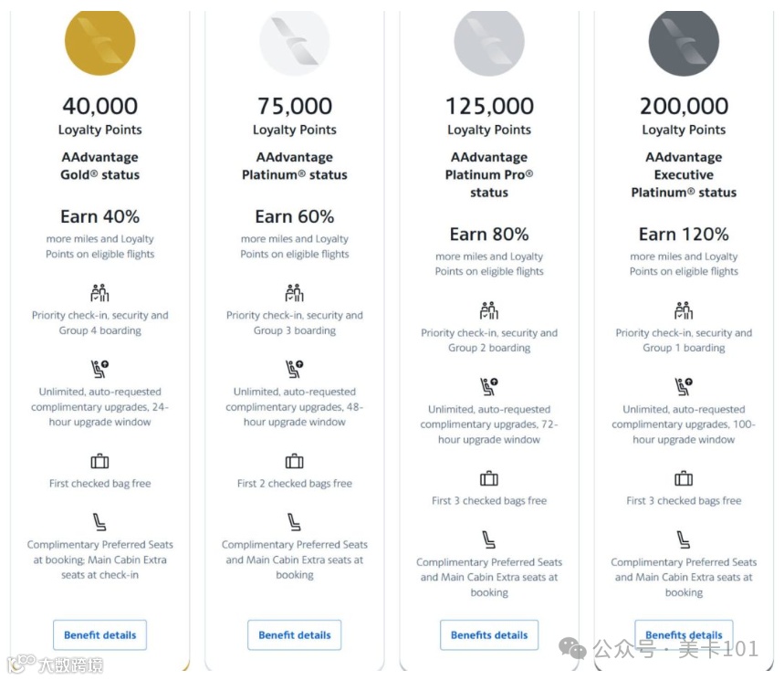Click the 40,000 Loyalty Points heading
784x680 pixels.
coord(100,107)
